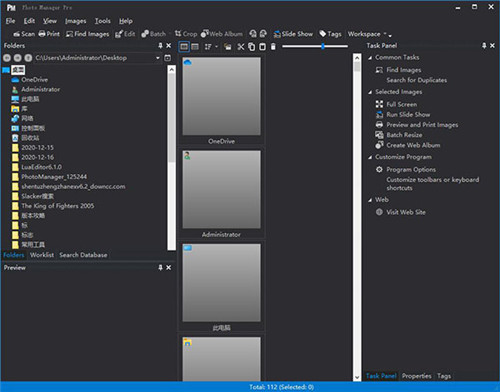Viewport: 500px width, 392px height.
Task: Click the cut scissors icon
Action: [x=241, y=47]
